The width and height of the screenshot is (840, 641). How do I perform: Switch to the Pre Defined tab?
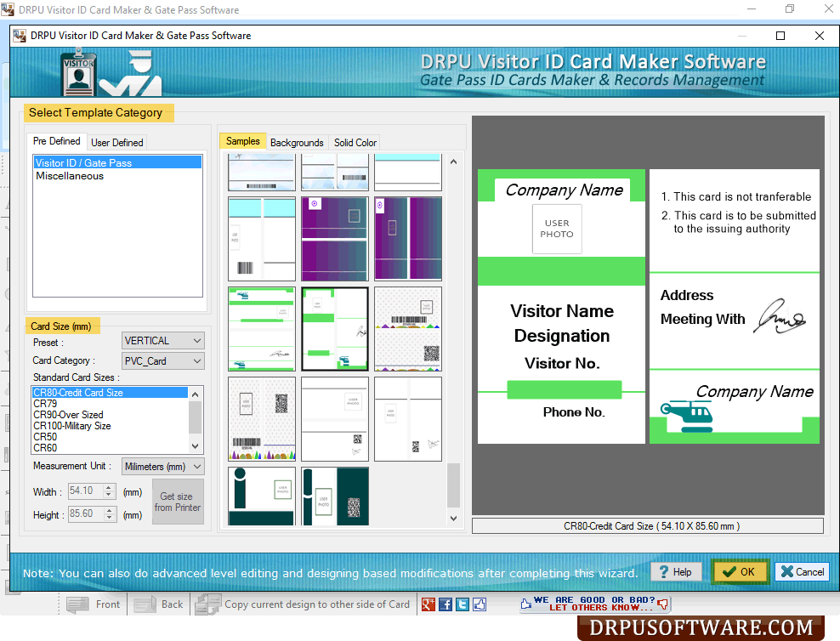(x=57, y=141)
